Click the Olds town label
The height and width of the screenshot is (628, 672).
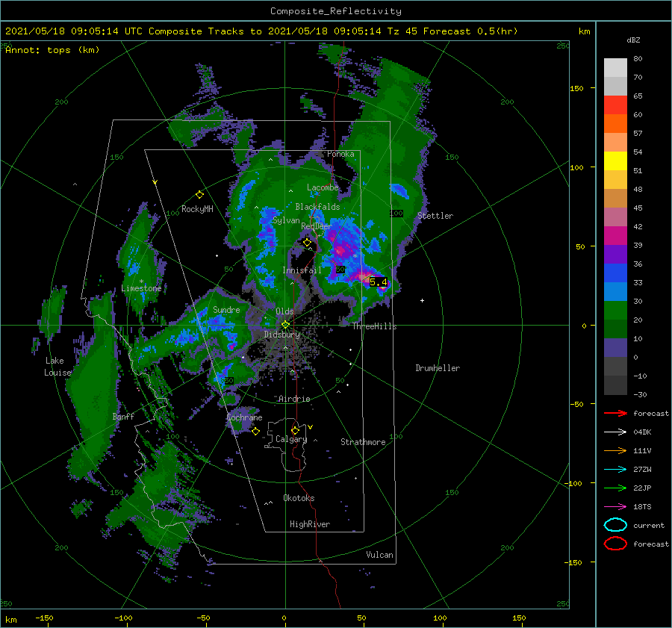pyautogui.click(x=284, y=311)
